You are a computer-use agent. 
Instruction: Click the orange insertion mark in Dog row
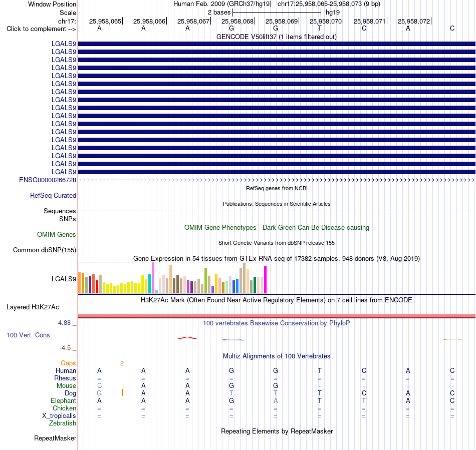(x=122, y=393)
